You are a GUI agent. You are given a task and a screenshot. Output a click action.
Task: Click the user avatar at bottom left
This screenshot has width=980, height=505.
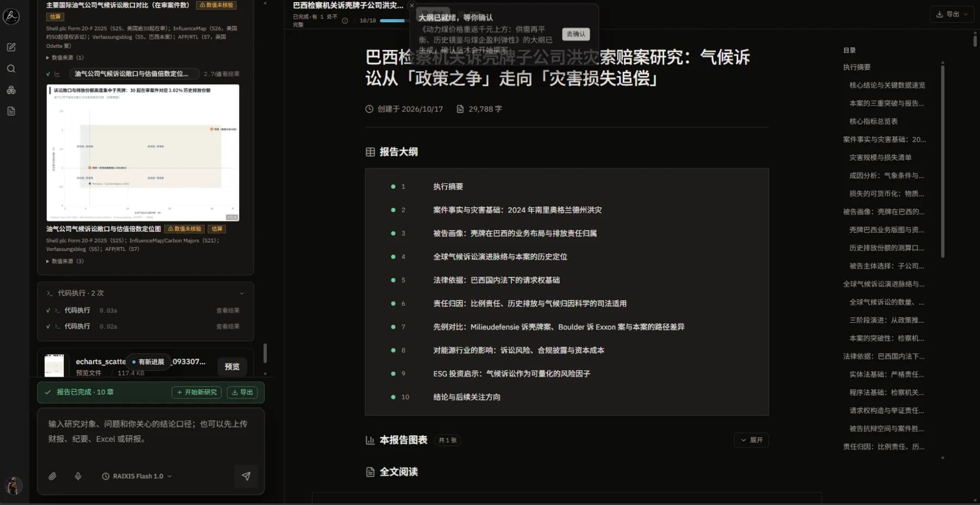coord(13,485)
